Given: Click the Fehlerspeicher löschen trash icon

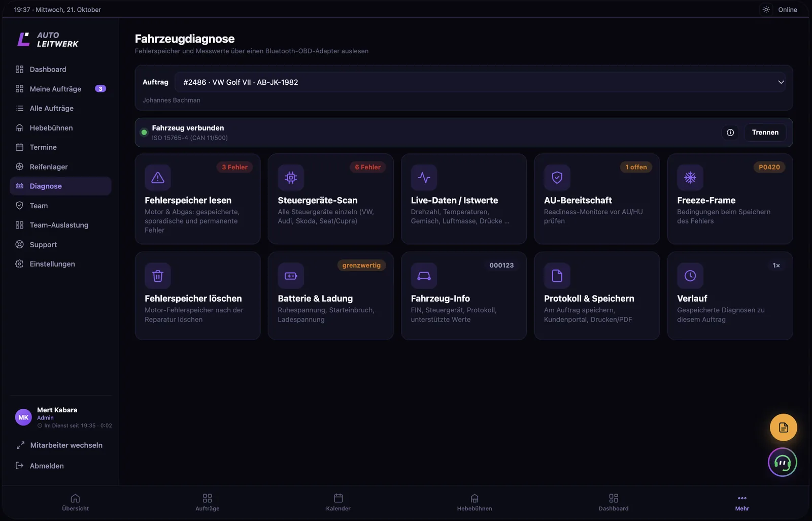Looking at the screenshot, I should tap(158, 276).
